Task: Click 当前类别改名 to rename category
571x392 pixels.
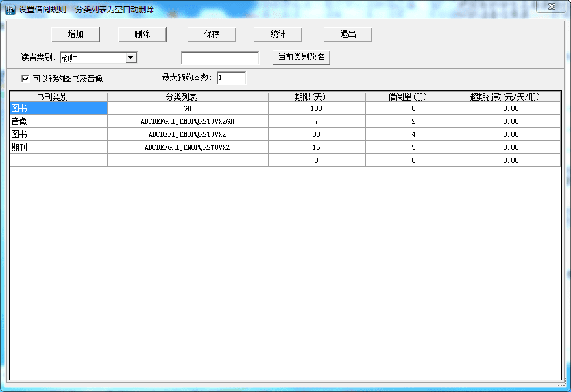Action: [301, 57]
